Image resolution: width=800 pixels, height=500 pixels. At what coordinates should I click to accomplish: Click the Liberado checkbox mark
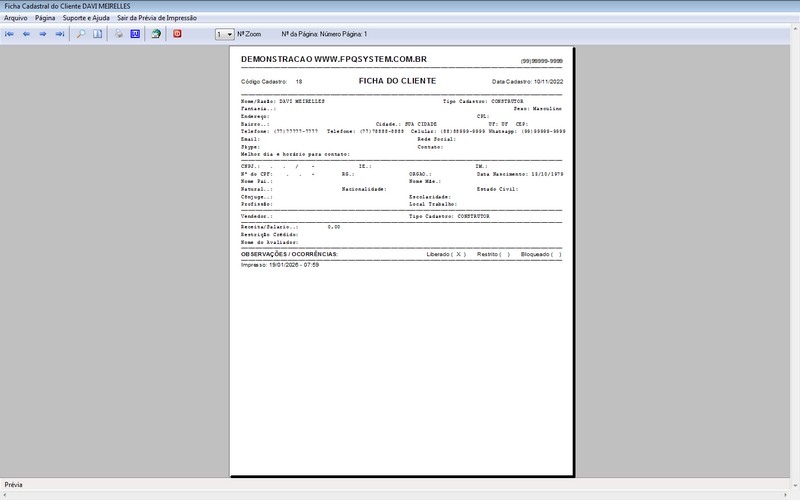tap(459, 255)
